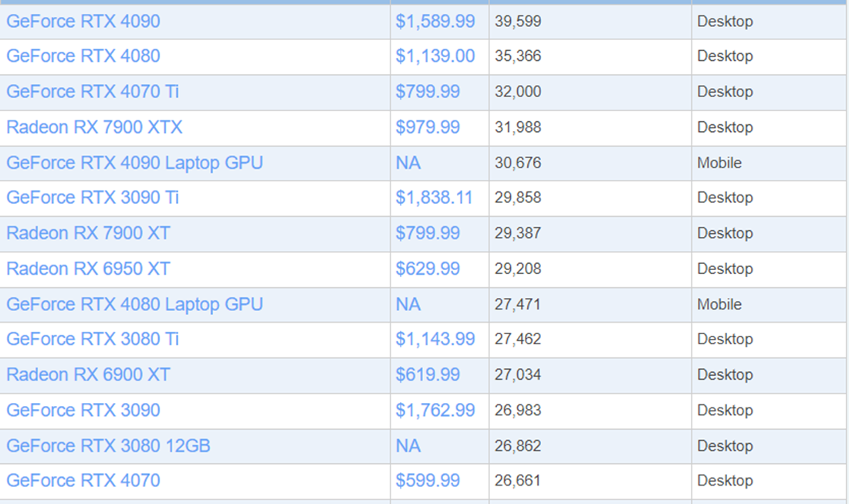849x504 pixels.
Task: Select the score value 29,208
Action: [518, 269]
